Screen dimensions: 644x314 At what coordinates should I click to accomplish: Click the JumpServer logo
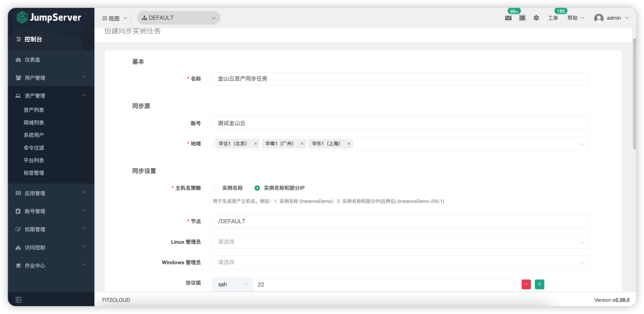tap(48, 18)
